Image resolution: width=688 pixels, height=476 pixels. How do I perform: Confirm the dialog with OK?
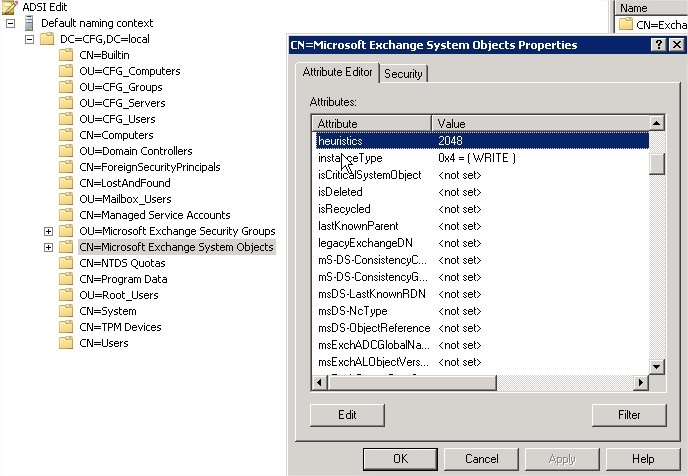400,459
